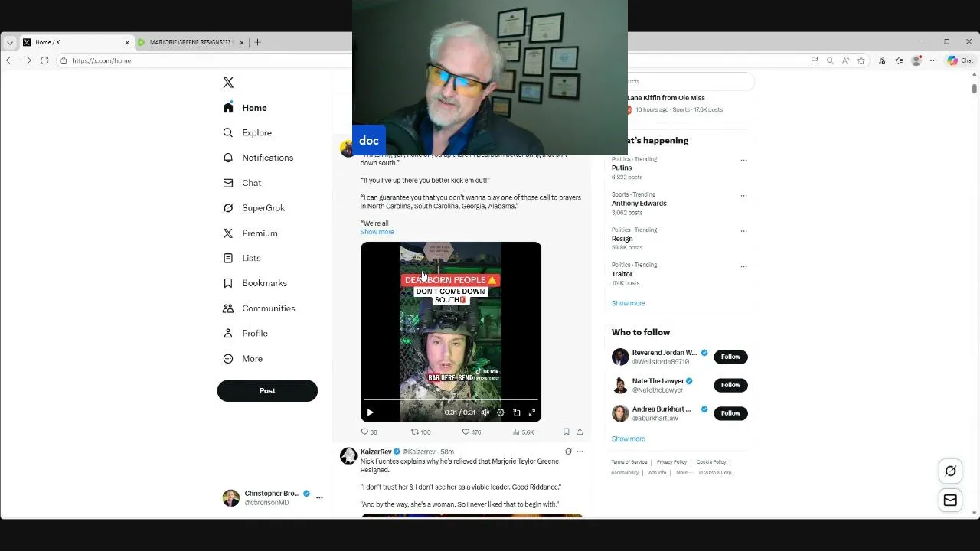This screenshot has height=551, width=980.
Task: Go to Home in X sidebar
Action: tap(245, 108)
